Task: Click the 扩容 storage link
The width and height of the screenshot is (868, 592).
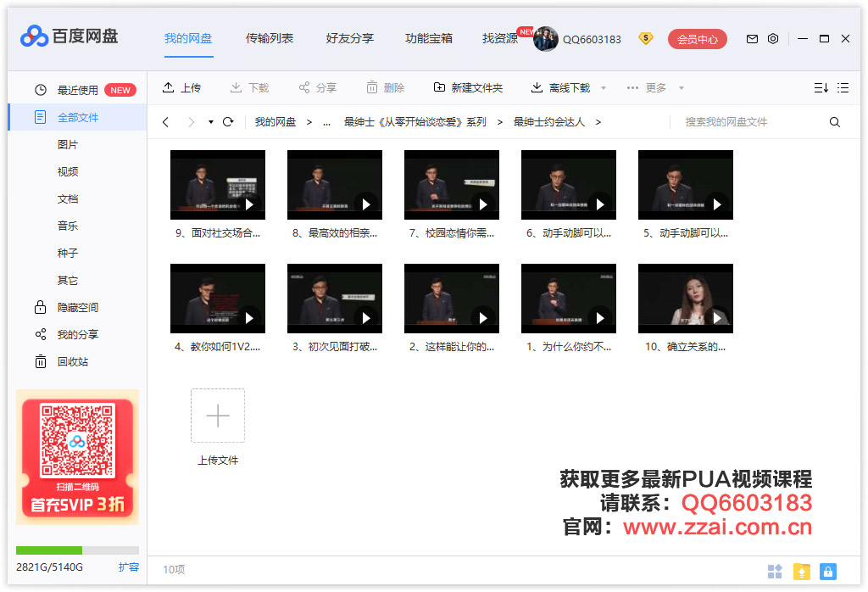Action: click(x=129, y=567)
